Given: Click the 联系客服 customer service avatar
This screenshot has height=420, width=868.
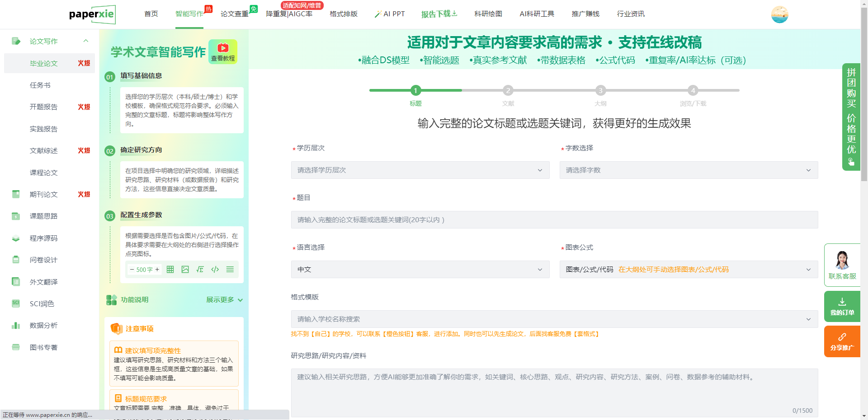Looking at the screenshot, I should tap(842, 260).
